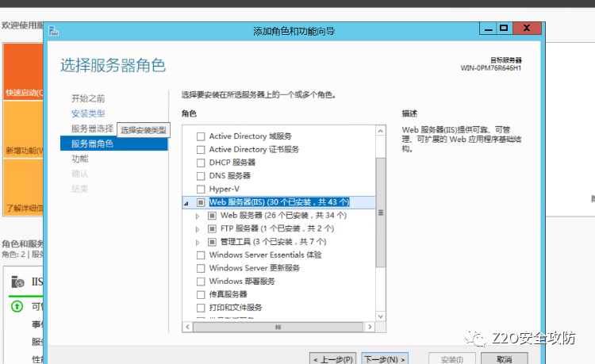595x364 pixels.
Task: Select the Web 服务器(IIS) (30 个已安装) row
Action: click(x=279, y=202)
